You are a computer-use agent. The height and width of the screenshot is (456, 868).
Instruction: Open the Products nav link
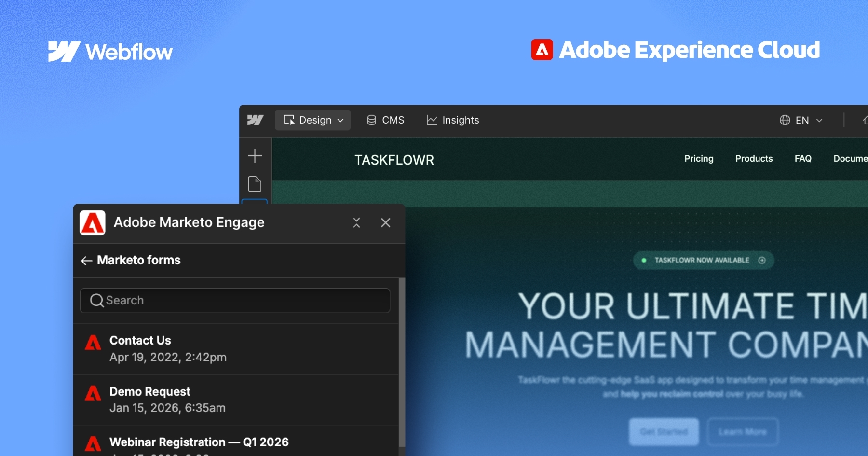click(754, 159)
